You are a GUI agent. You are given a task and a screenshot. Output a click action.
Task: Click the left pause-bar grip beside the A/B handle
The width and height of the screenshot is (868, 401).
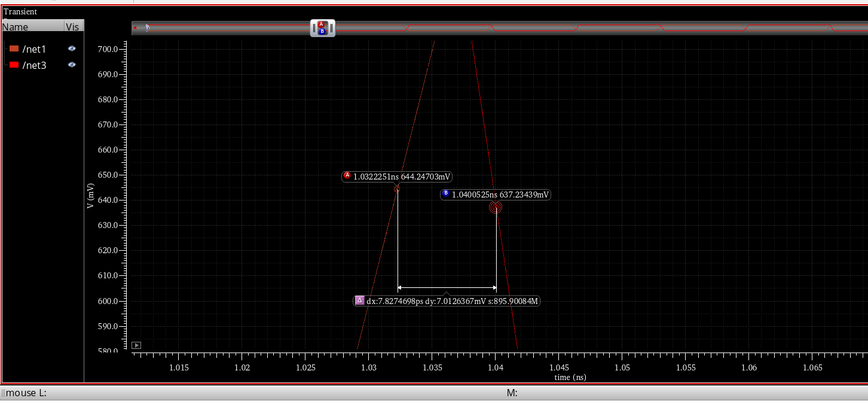pyautogui.click(x=314, y=28)
